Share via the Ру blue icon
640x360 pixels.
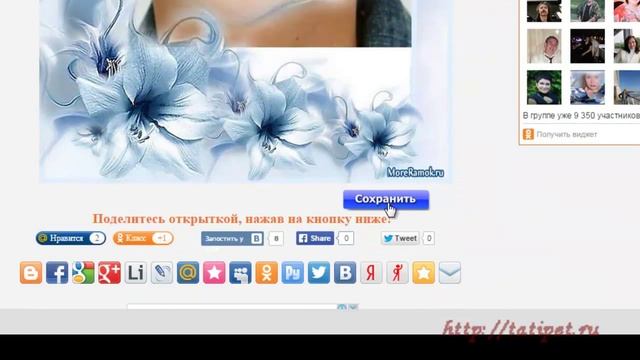click(293, 273)
